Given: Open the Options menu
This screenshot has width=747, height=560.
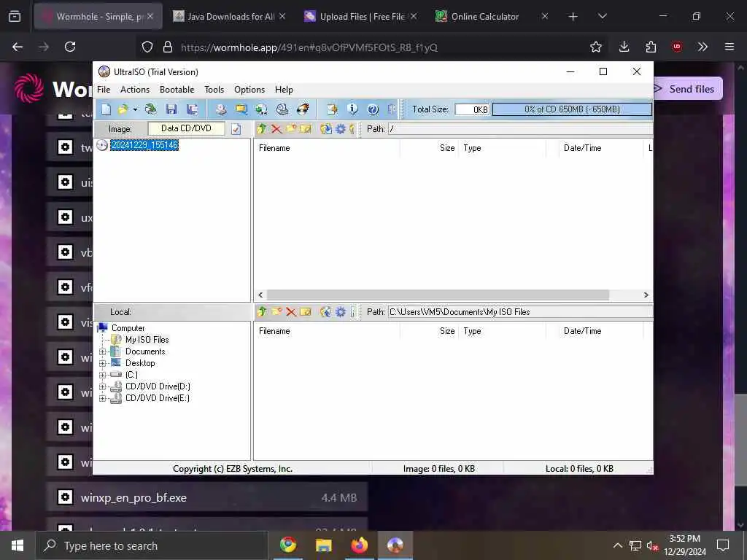Looking at the screenshot, I should (x=249, y=90).
